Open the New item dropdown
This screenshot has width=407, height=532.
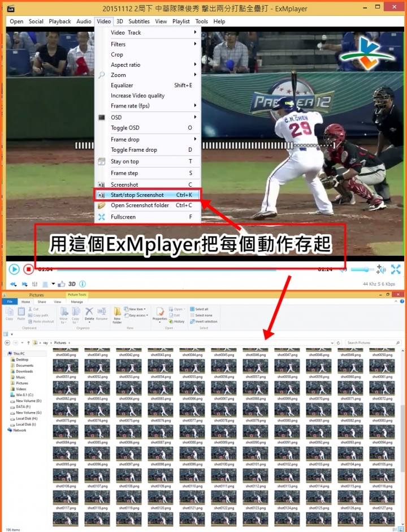coord(135,309)
